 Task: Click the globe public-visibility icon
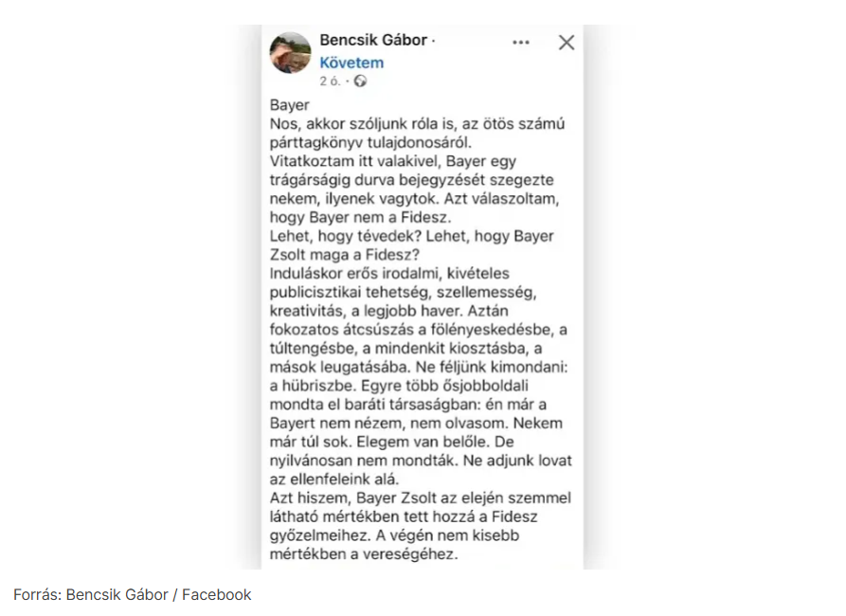[x=361, y=82]
